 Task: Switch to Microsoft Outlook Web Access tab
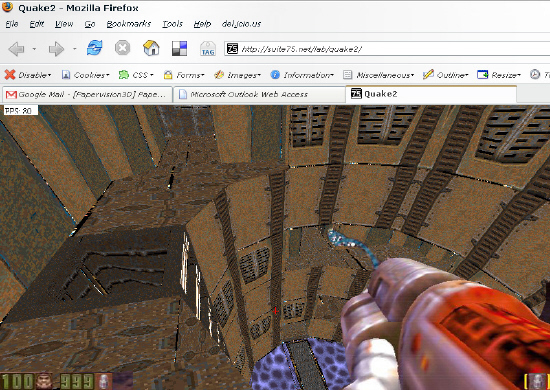pyautogui.click(x=260, y=94)
